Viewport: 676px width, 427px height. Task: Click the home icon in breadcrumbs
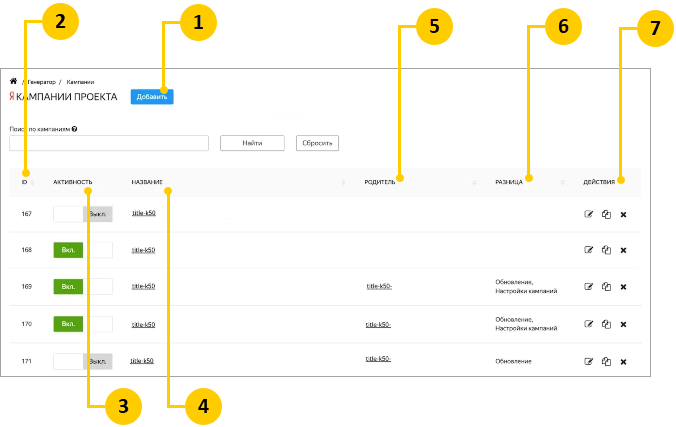[13, 81]
